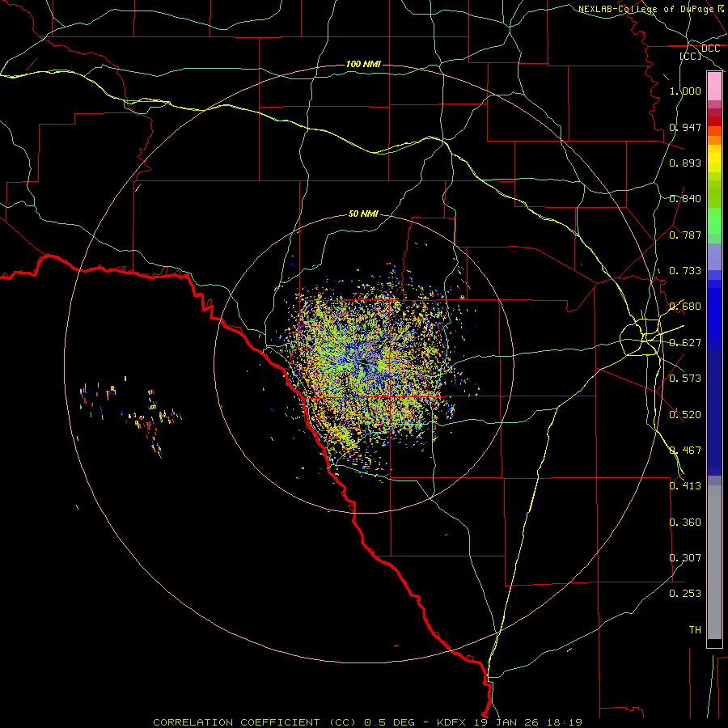
Task: Click the 0.413 colorbar value
Action: [x=685, y=486]
